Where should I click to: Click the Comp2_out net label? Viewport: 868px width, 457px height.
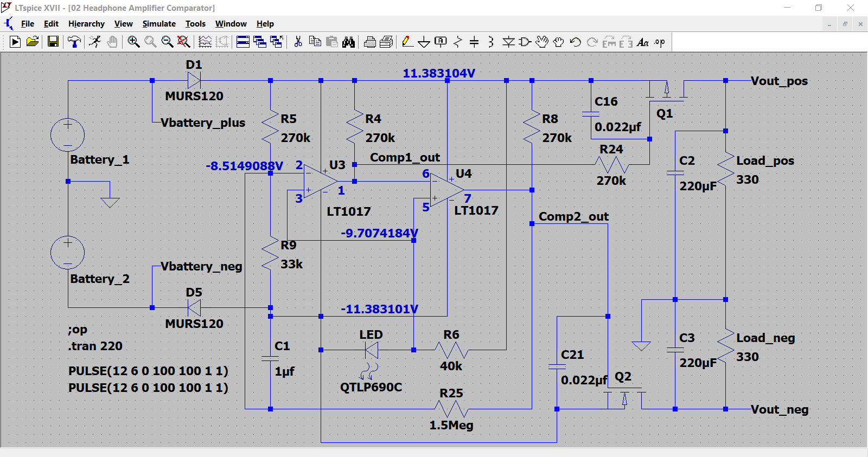[573, 216]
